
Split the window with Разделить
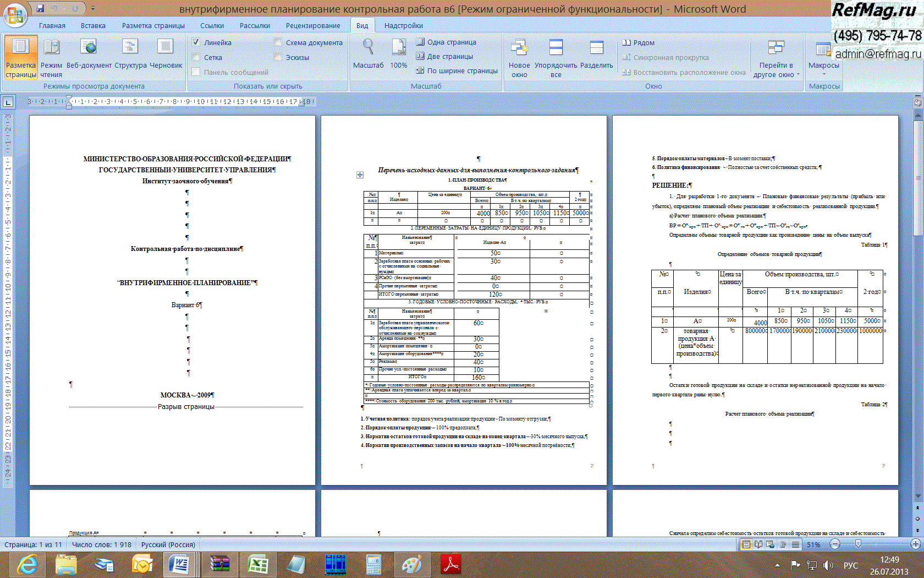pos(596,55)
